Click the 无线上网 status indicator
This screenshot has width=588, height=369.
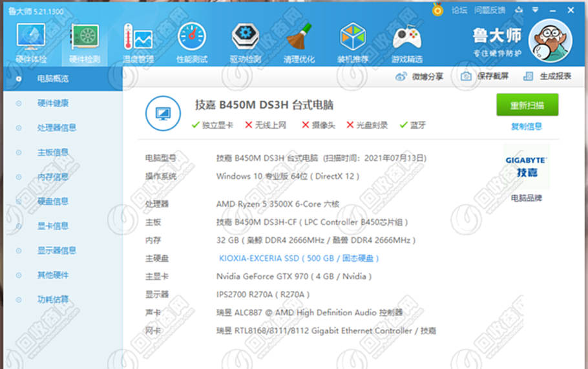(266, 125)
